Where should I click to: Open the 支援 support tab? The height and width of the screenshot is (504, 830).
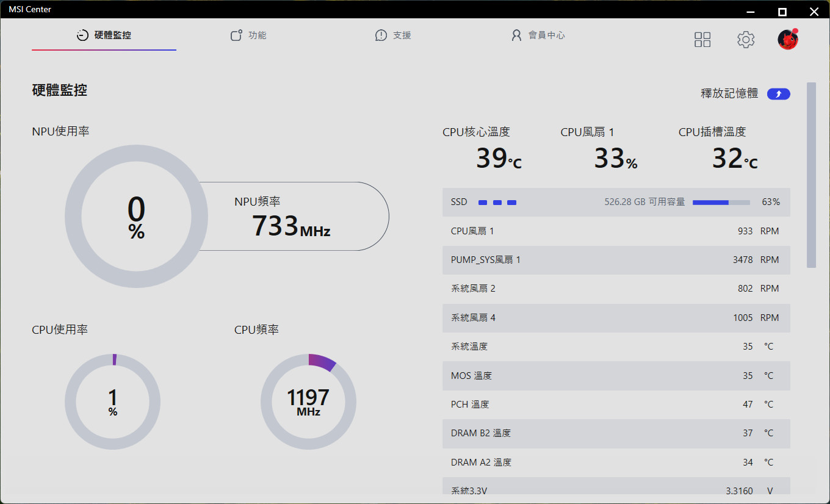click(393, 35)
